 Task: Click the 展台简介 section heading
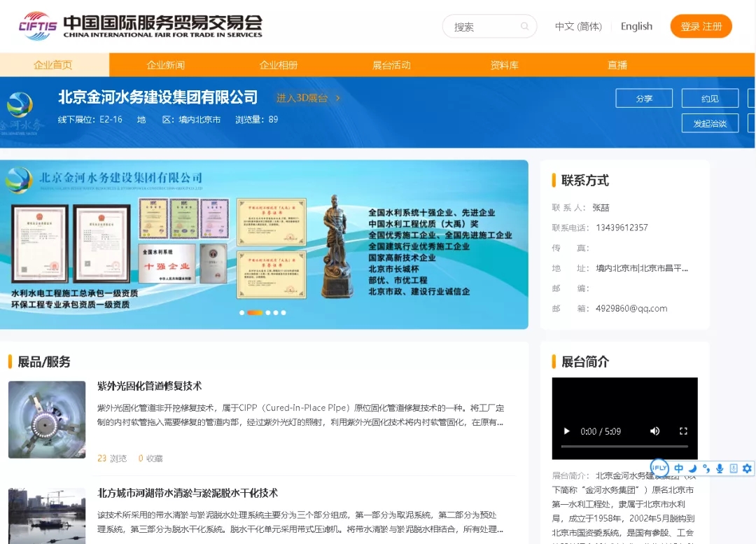(584, 362)
